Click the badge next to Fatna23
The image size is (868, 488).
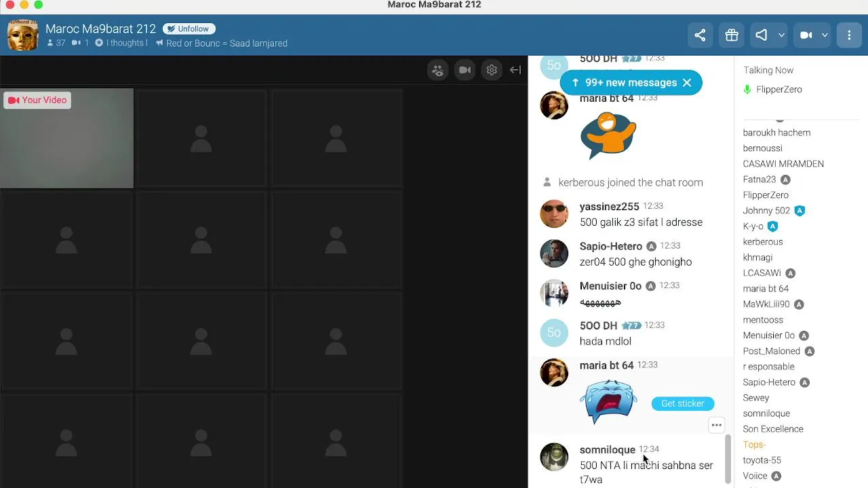point(785,180)
